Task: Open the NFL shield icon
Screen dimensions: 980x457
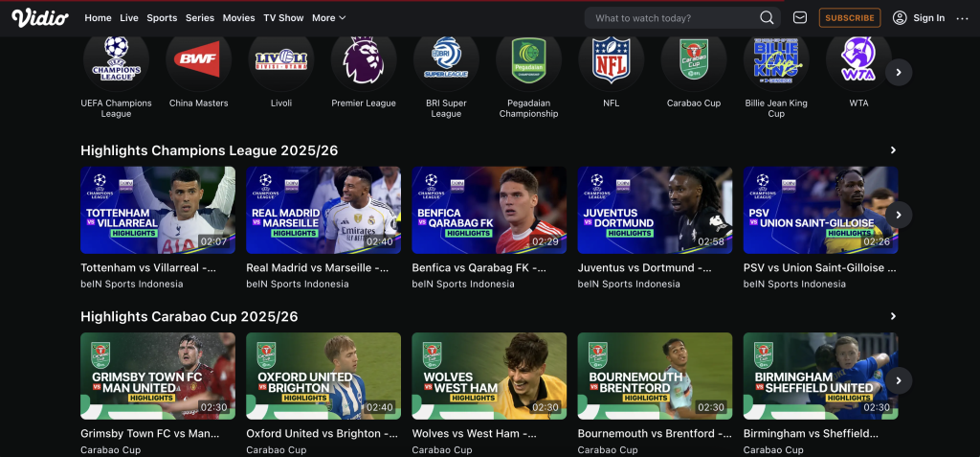Action: click(x=612, y=60)
